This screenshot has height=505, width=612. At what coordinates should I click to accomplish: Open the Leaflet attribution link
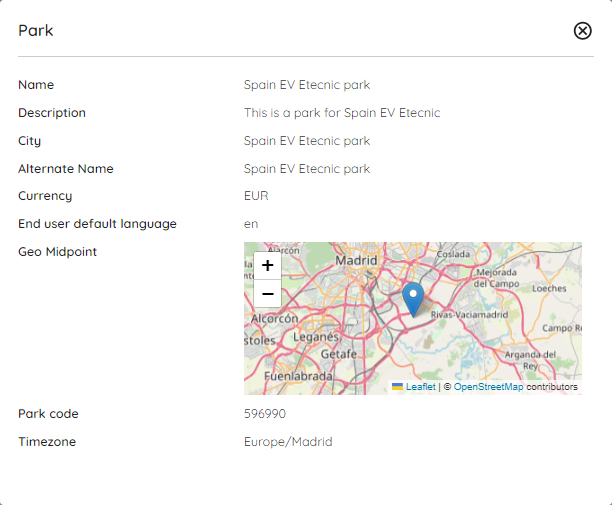click(x=420, y=387)
